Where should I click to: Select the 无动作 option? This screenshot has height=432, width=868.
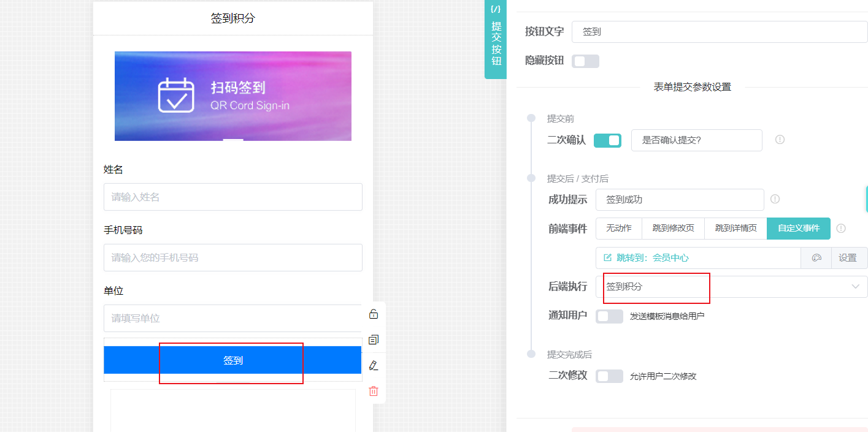(x=618, y=228)
